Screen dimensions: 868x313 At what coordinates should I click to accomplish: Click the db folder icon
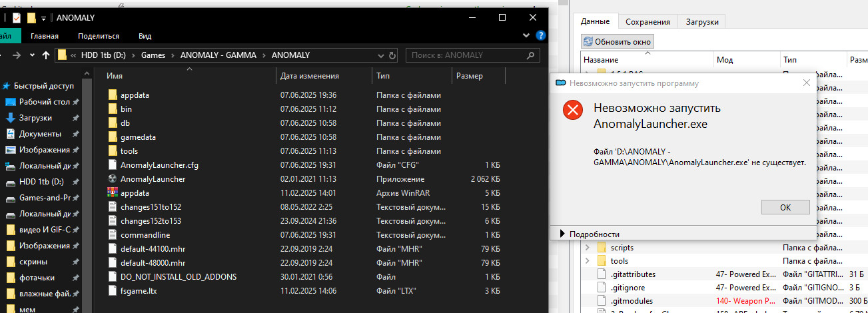click(112, 123)
